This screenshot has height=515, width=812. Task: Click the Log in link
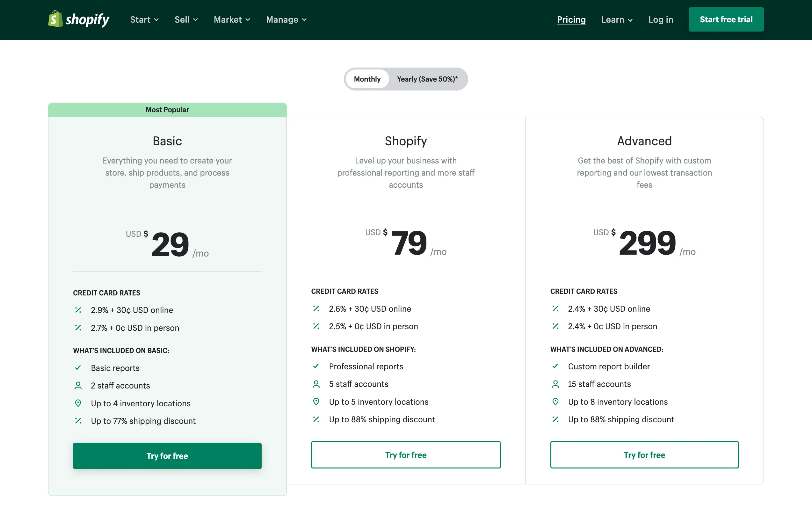point(660,19)
